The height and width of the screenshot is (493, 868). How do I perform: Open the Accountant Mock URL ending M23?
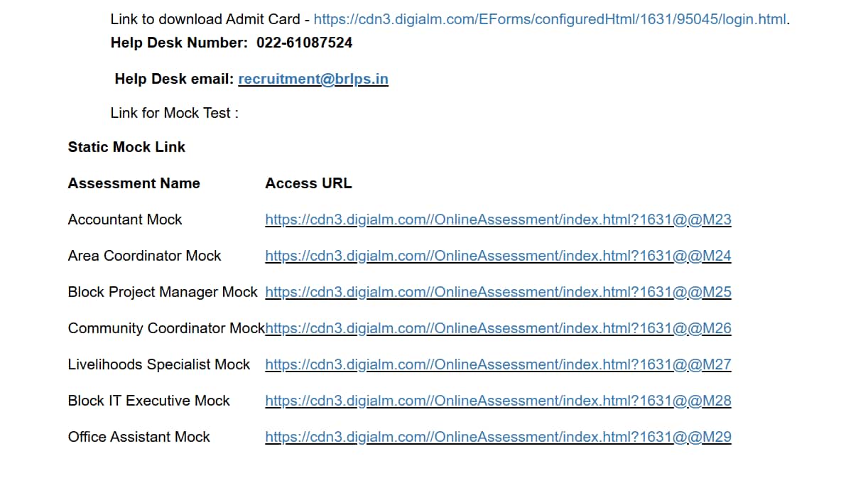pyautogui.click(x=498, y=220)
